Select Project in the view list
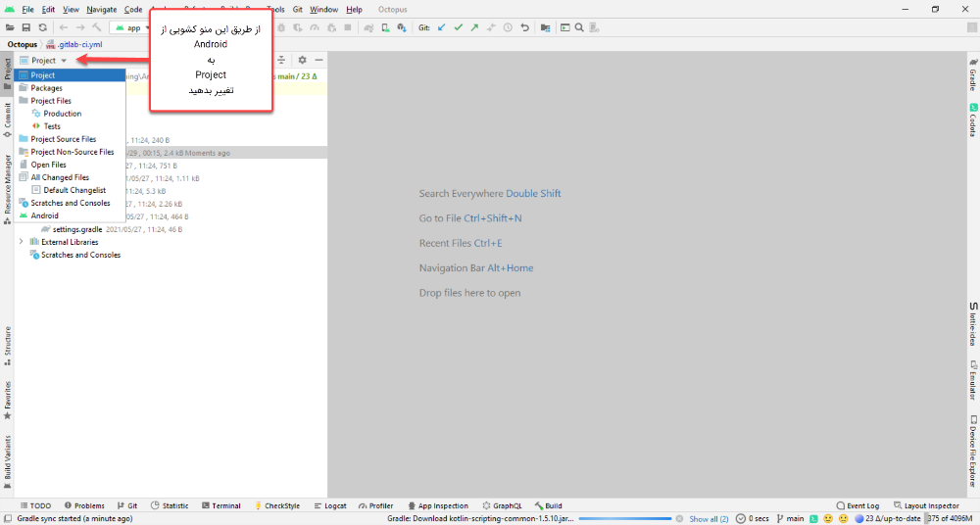The width and height of the screenshot is (980, 525). point(70,75)
